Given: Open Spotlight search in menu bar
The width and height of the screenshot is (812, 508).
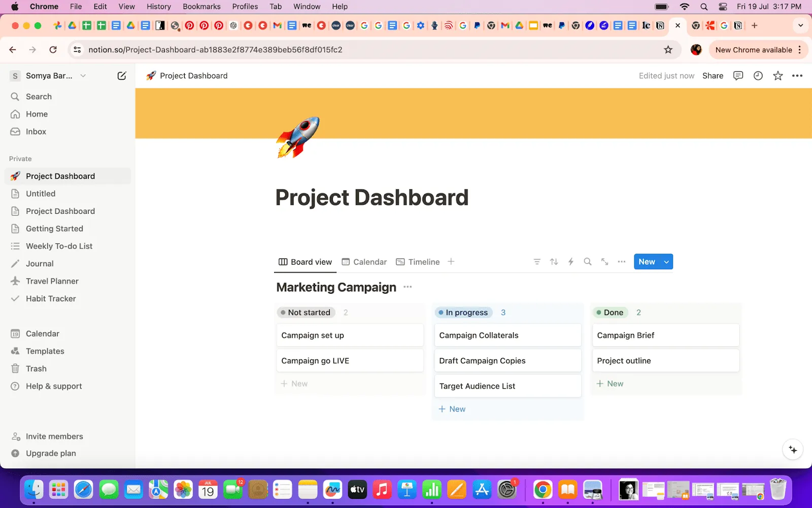Looking at the screenshot, I should (704, 7).
